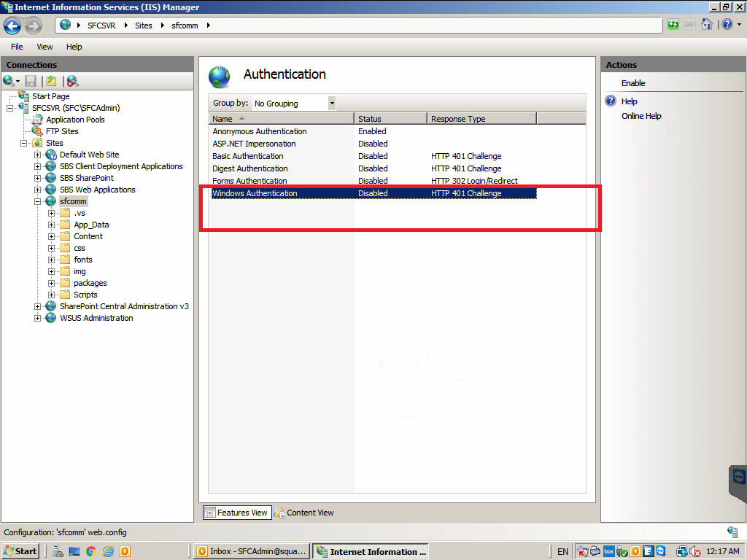Select SharePoint Central Administration v3 site

point(124,306)
